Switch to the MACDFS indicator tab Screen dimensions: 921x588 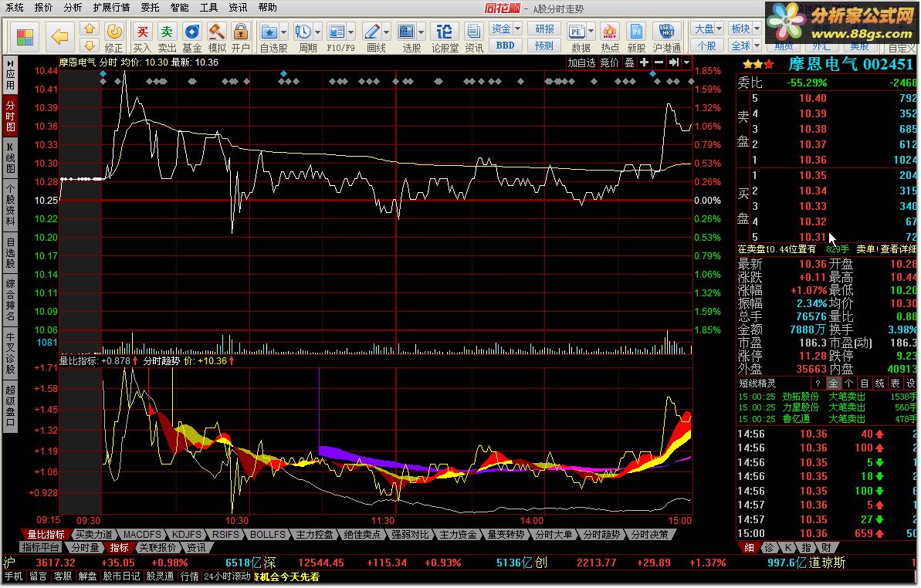coord(142,535)
